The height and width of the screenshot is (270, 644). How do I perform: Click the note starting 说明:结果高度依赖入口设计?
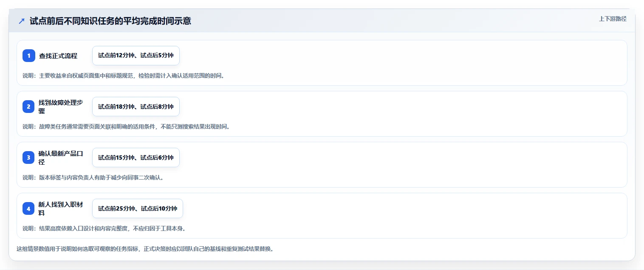[x=104, y=228]
